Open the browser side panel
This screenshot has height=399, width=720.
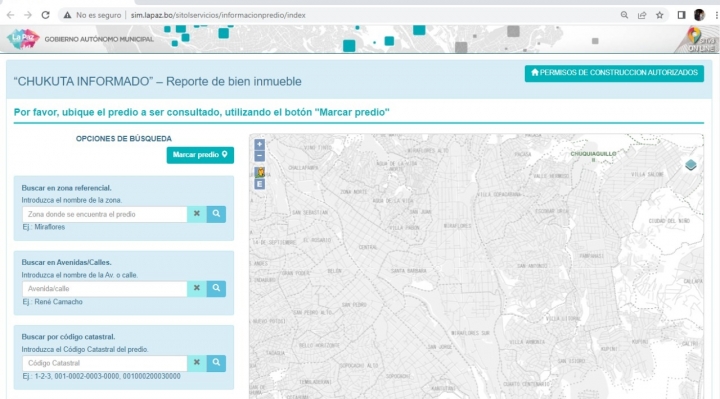681,15
